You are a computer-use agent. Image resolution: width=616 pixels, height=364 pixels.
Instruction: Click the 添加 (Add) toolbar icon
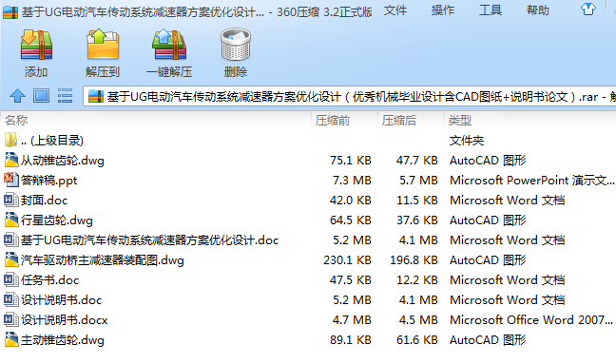(x=36, y=46)
